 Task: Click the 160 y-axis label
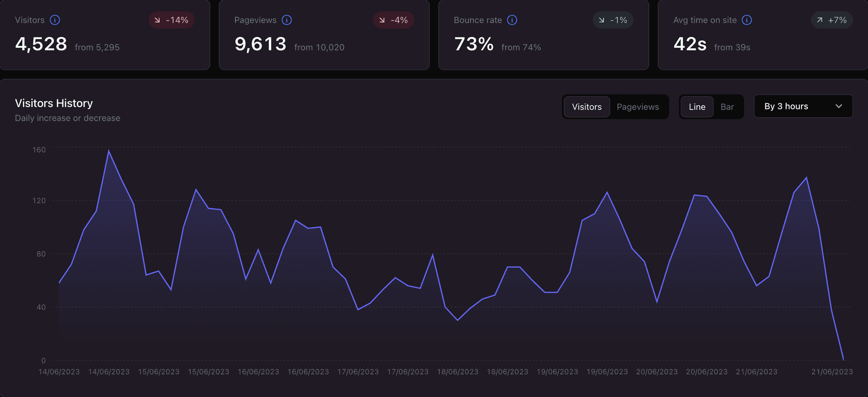(39, 150)
